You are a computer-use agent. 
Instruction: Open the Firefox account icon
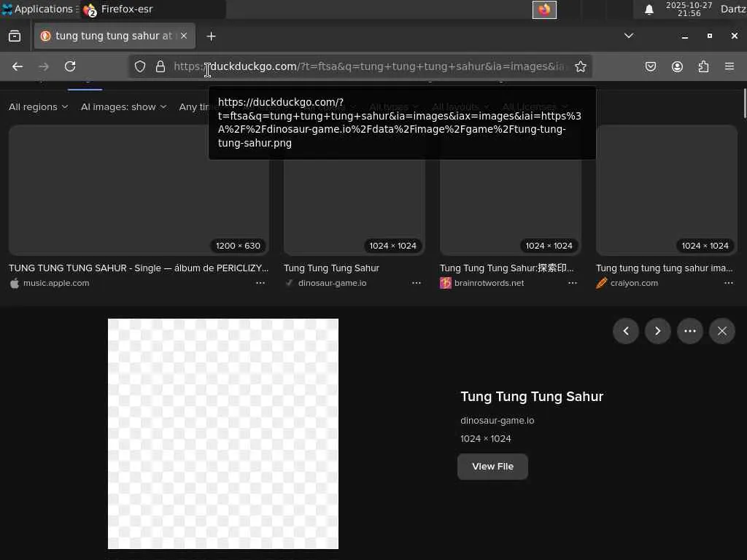coord(677,66)
